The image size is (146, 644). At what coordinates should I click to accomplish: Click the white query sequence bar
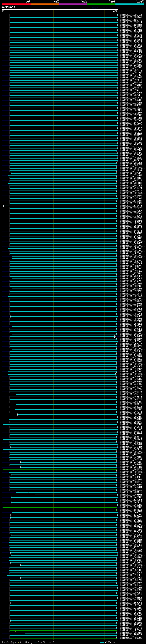[60, 10]
